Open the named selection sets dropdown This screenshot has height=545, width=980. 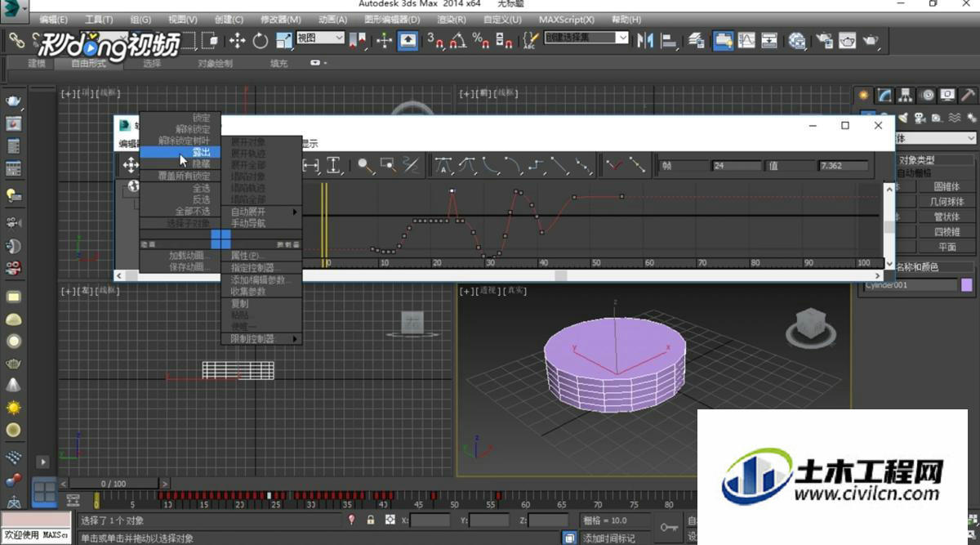[586, 38]
